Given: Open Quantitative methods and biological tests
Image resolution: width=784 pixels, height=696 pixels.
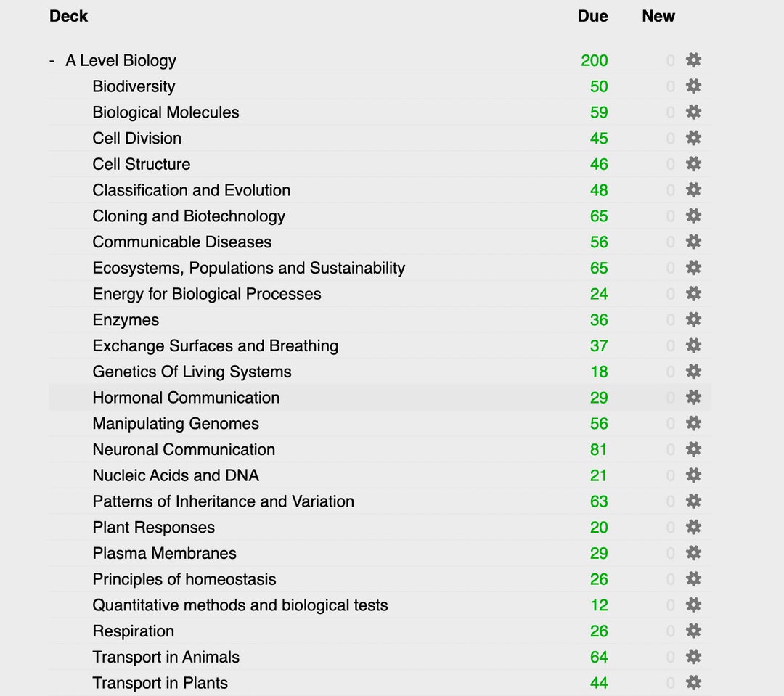Looking at the screenshot, I should [240, 605].
